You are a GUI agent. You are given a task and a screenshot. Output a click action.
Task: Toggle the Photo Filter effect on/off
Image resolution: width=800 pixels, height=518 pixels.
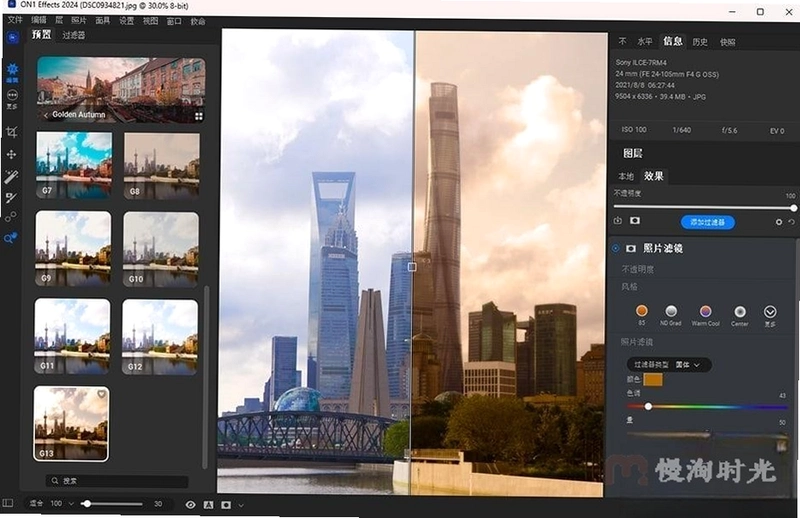tap(615, 249)
